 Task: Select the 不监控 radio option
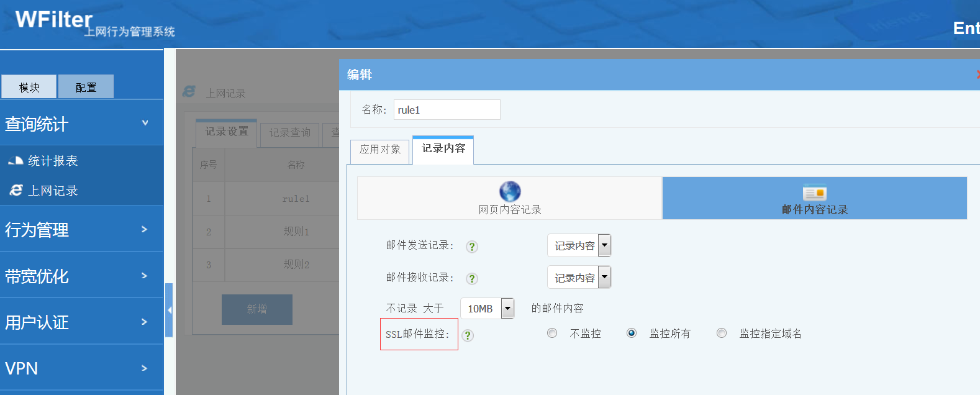click(x=552, y=334)
